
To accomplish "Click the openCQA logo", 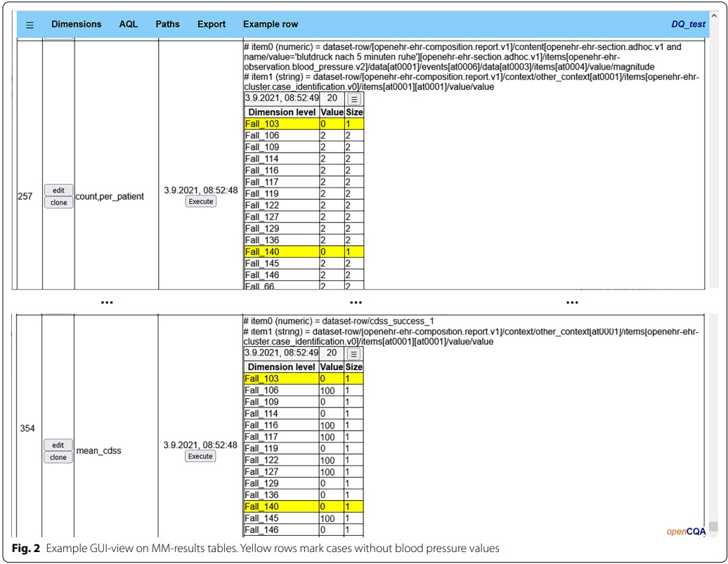I will pos(686,532).
